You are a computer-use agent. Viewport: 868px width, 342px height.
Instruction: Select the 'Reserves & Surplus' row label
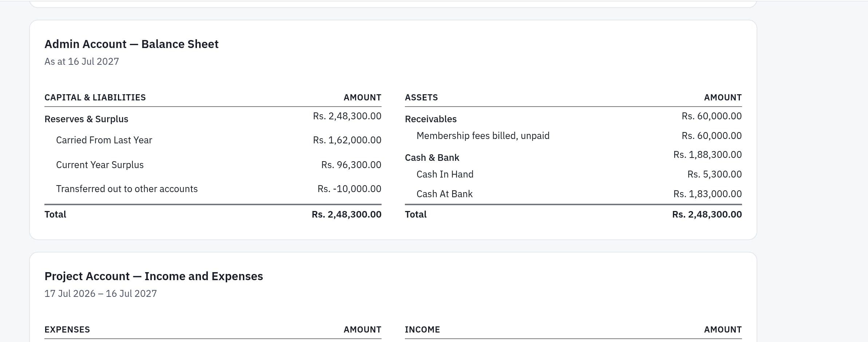(x=86, y=119)
